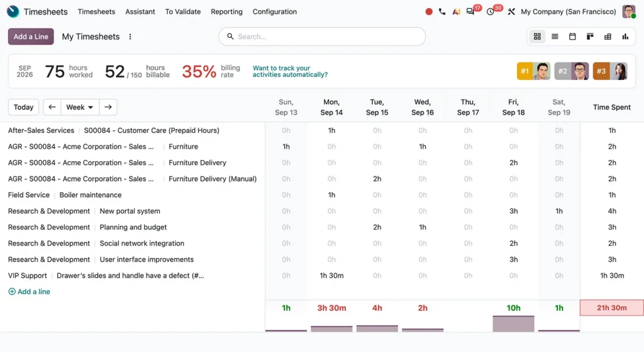
Task: Click the 35% billing rate figure
Action: (199, 72)
